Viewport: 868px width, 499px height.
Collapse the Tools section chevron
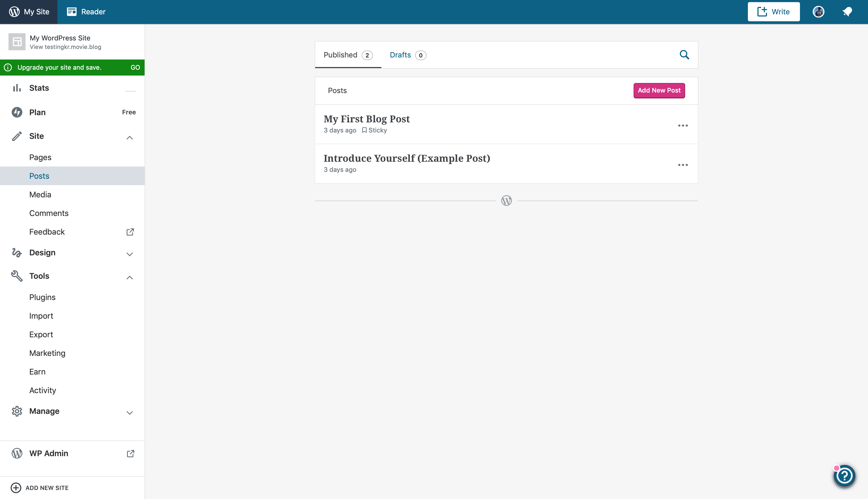[129, 278]
